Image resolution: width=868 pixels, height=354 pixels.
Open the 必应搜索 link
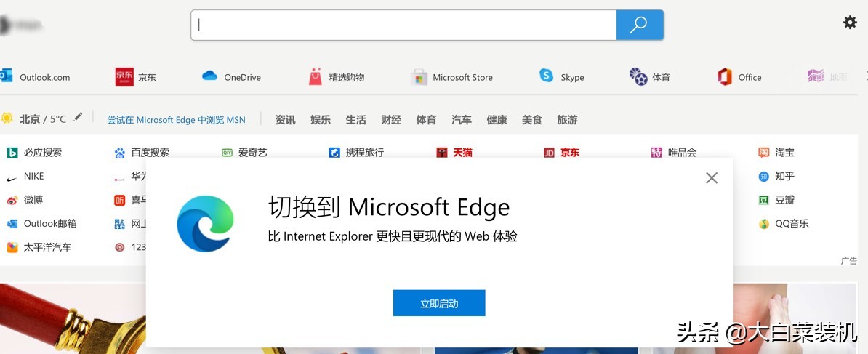tap(42, 153)
